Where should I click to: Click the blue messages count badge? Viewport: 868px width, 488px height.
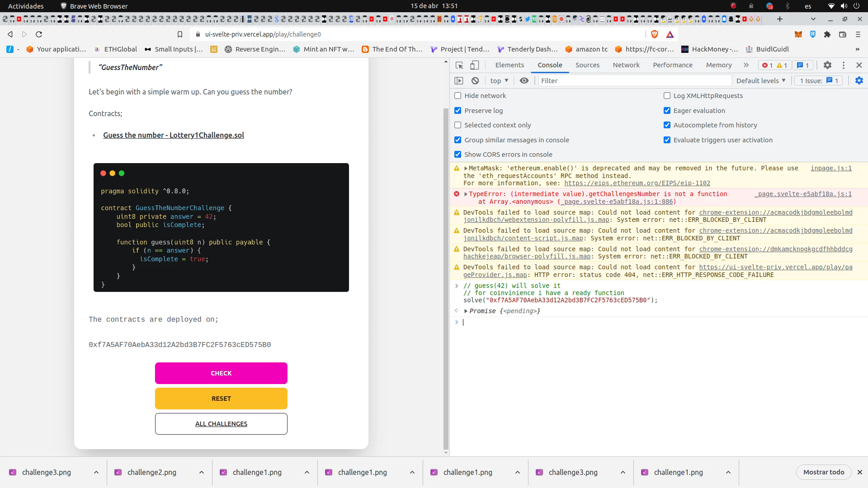(x=803, y=65)
